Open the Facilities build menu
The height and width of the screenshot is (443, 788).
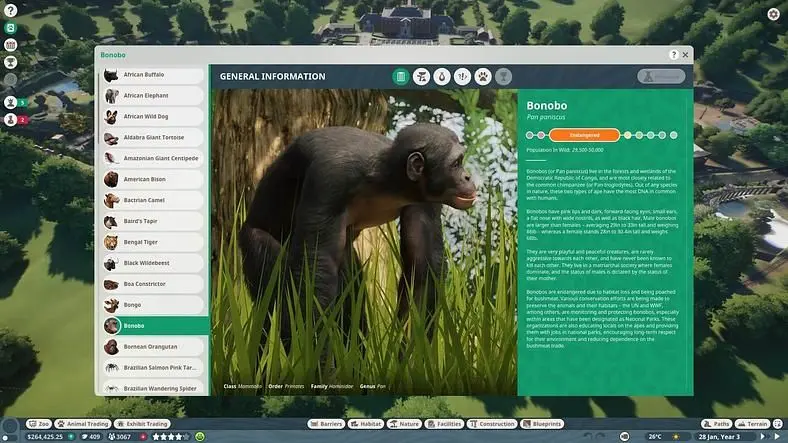(x=444, y=424)
